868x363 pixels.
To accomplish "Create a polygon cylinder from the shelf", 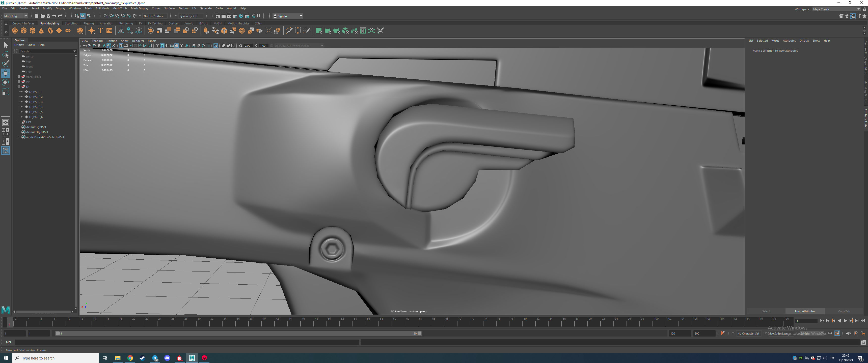I will pos(32,31).
